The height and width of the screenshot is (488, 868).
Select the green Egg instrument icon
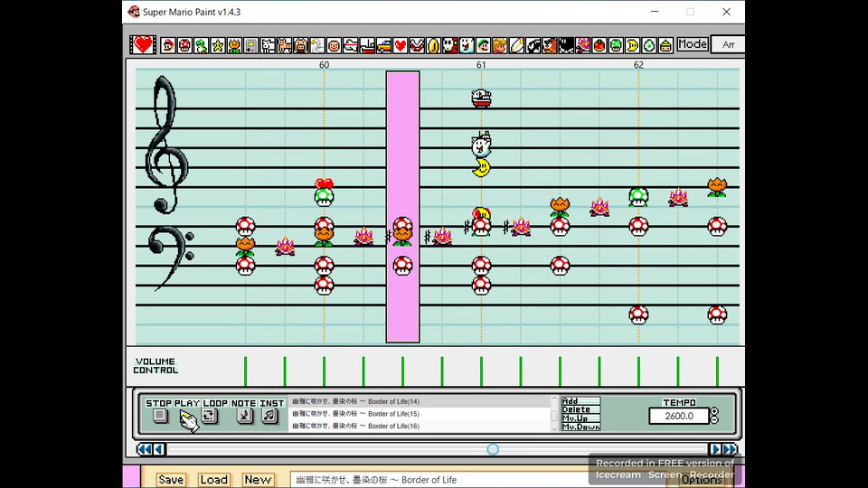pos(649,45)
